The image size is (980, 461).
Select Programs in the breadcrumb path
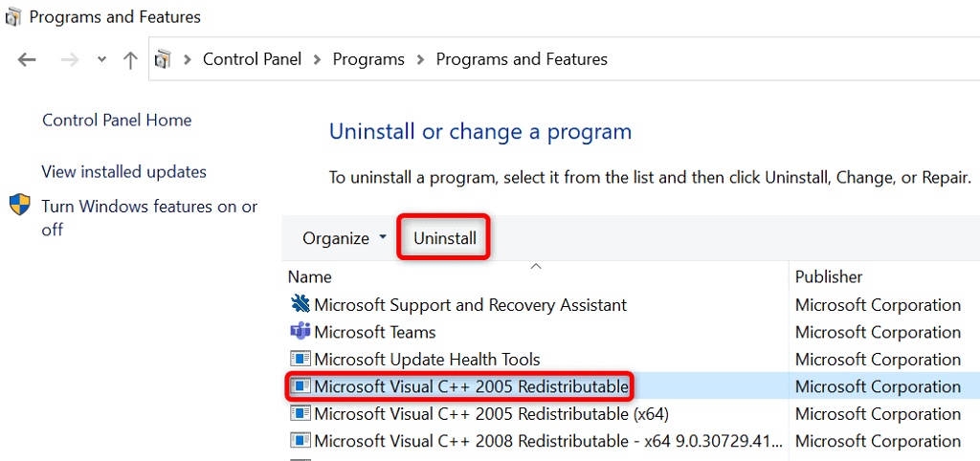(368, 59)
